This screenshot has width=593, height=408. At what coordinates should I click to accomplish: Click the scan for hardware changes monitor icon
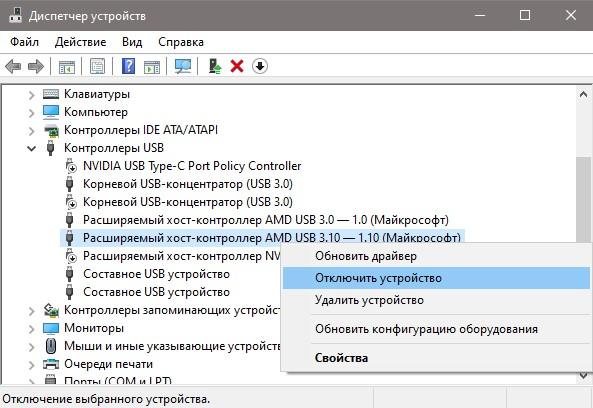click(x=183, y=66)
